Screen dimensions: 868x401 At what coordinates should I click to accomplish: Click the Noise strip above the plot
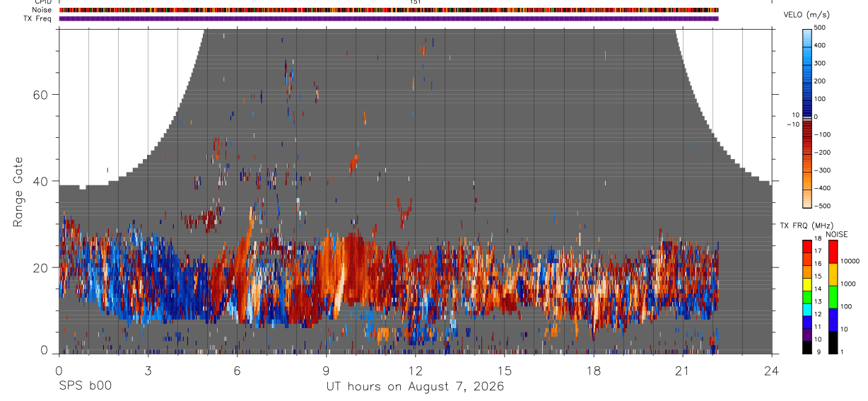[x=389, y=10]
